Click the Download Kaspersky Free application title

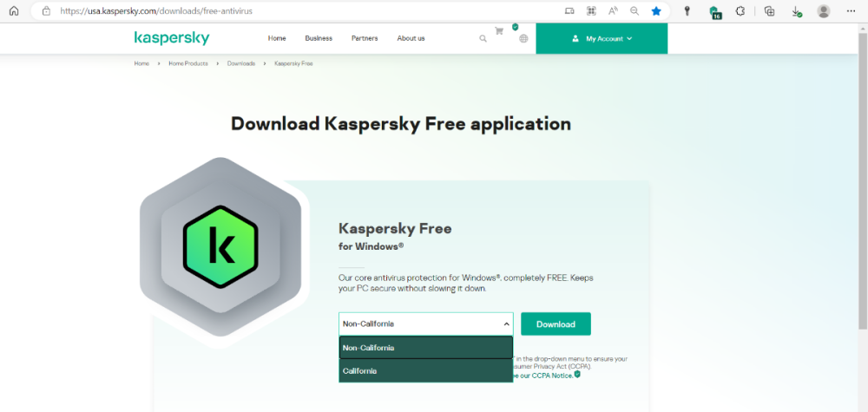(401, 123)
